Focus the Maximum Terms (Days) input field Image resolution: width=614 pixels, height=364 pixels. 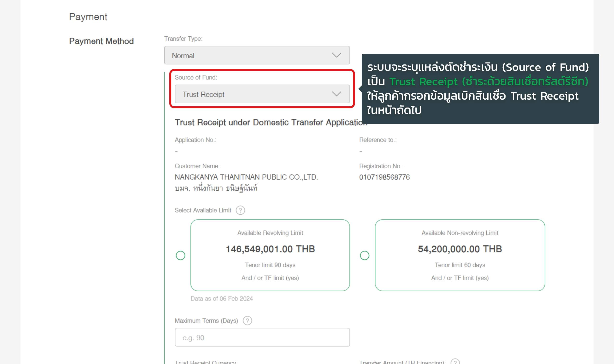pyautogui.click(x=262, y=337)
